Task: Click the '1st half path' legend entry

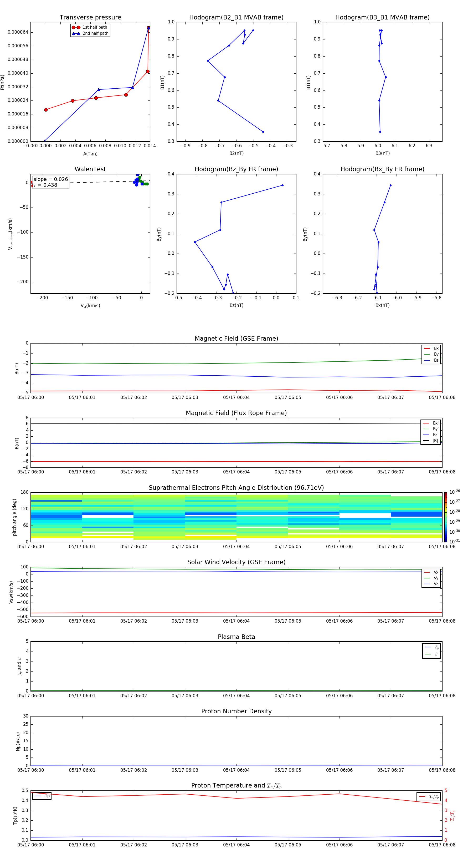Action: [x=90, y=27]
